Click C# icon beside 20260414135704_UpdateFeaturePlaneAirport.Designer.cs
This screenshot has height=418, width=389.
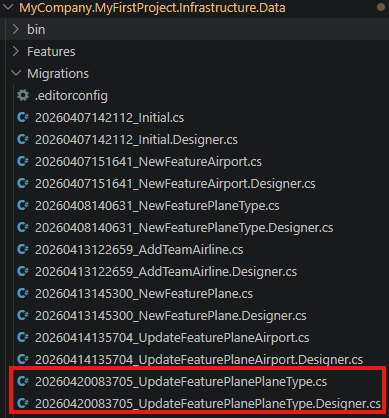tap(23, 359)
